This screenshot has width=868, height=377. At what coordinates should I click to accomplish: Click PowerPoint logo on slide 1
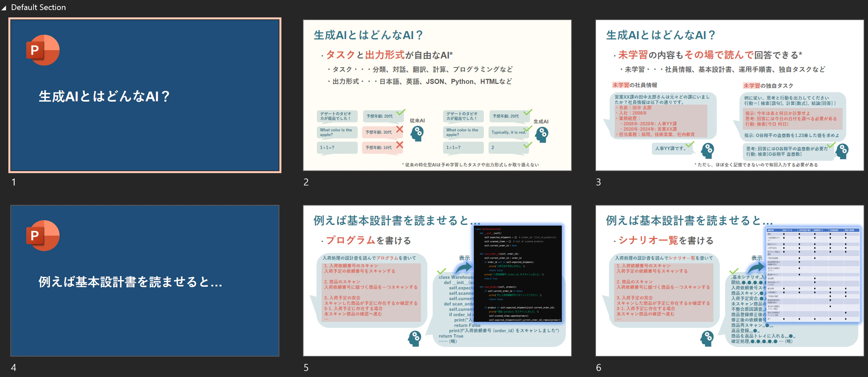[x=43, y=50]
